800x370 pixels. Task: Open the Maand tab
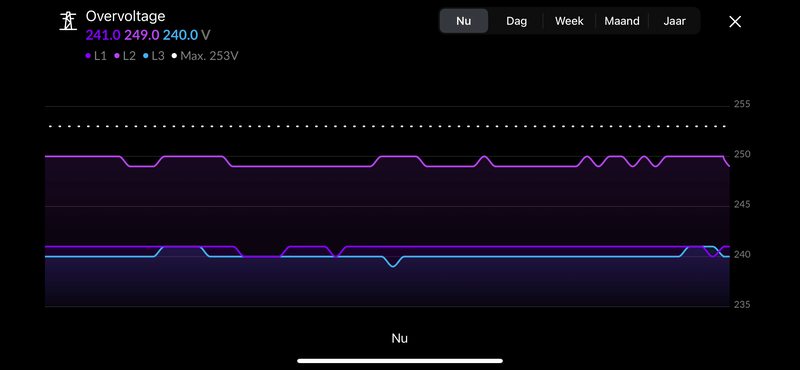(x=622, y=21)
